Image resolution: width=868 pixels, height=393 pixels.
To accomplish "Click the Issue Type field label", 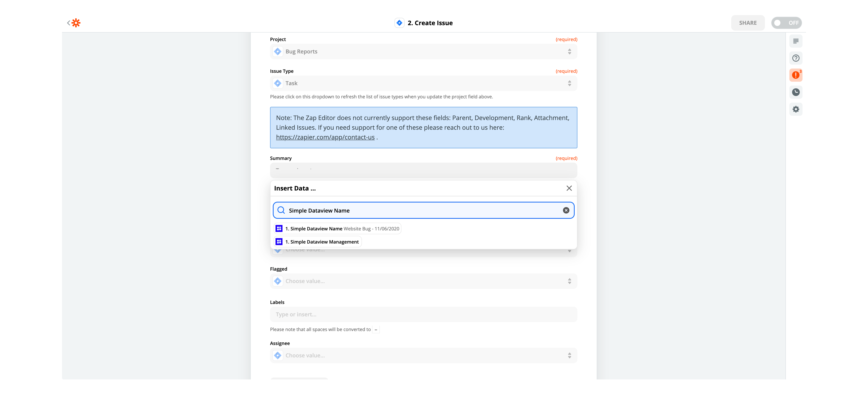I will [x=282, y=71].
